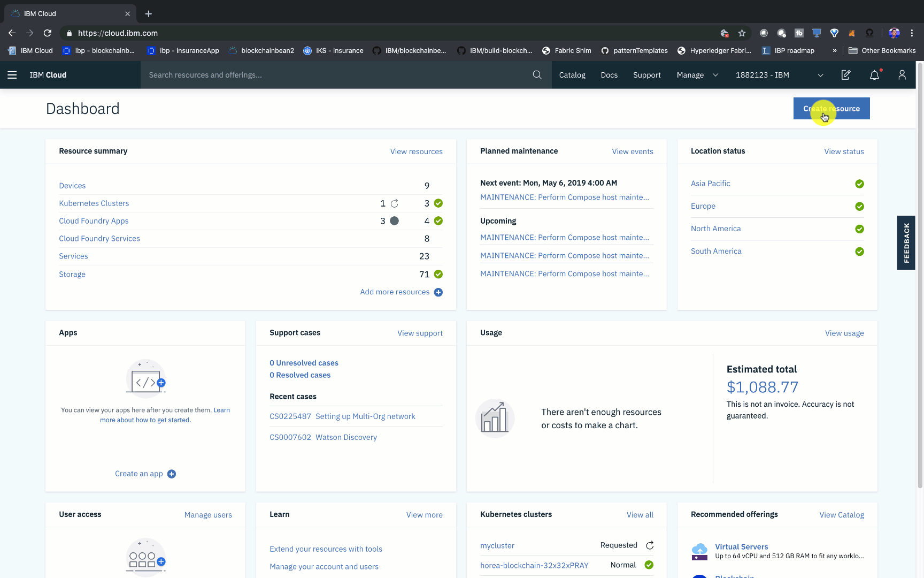Viewport: 924px width, 578px height.
Task: Click the plus icon beside Add more resources
Action: (438, 292)
